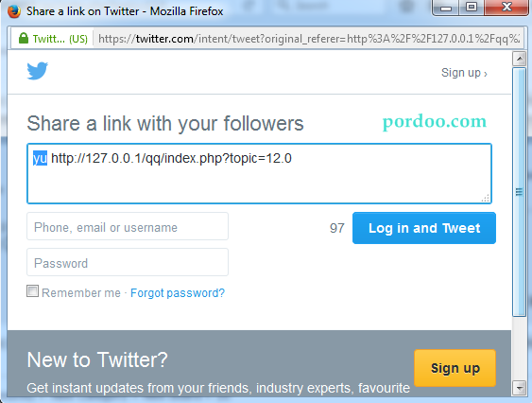Click the vertical scrollbar thumb
This screenshot has height=403, width=532.
pos(519,192)
